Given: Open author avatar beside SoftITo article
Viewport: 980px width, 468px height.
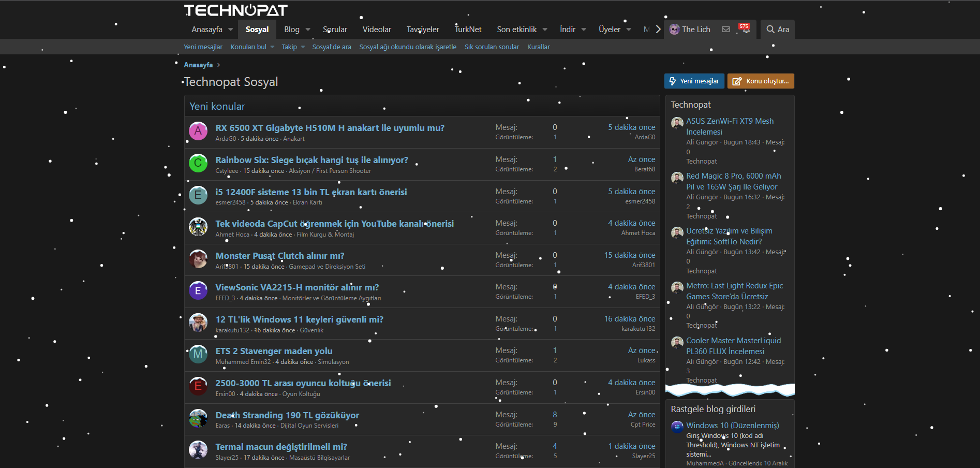Looking at the screenshot, I should [x=677, y=233].
